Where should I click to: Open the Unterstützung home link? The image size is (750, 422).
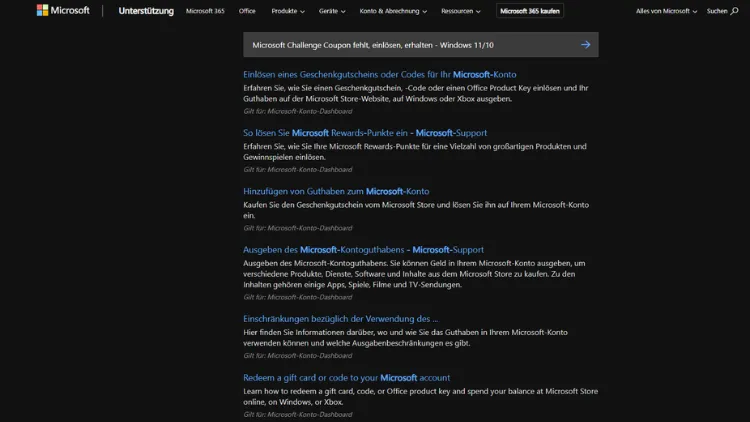coord(146,11)
